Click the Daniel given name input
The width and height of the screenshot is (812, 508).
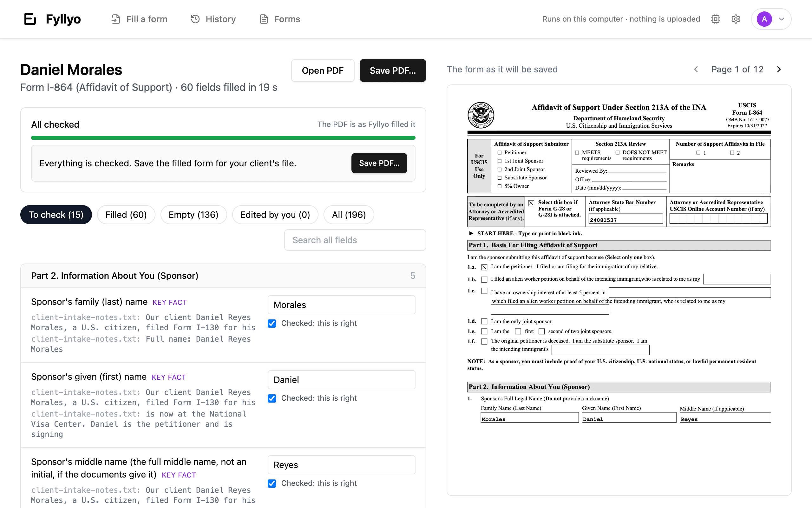click(342, 380)
